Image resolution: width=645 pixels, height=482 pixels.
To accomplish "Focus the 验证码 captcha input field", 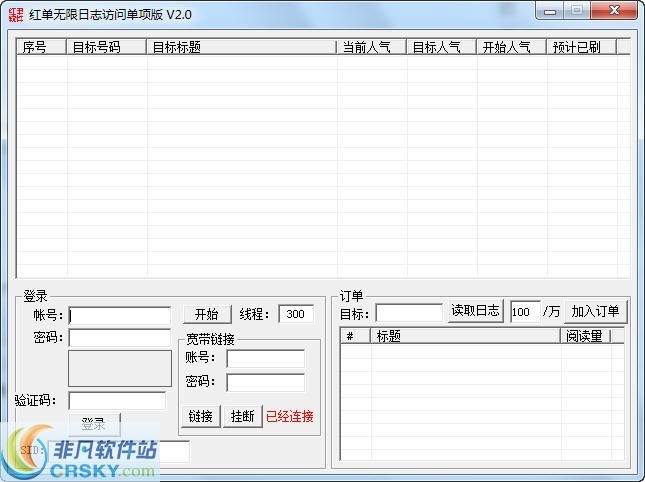I will pyautogui.click(x=117, y=401).
